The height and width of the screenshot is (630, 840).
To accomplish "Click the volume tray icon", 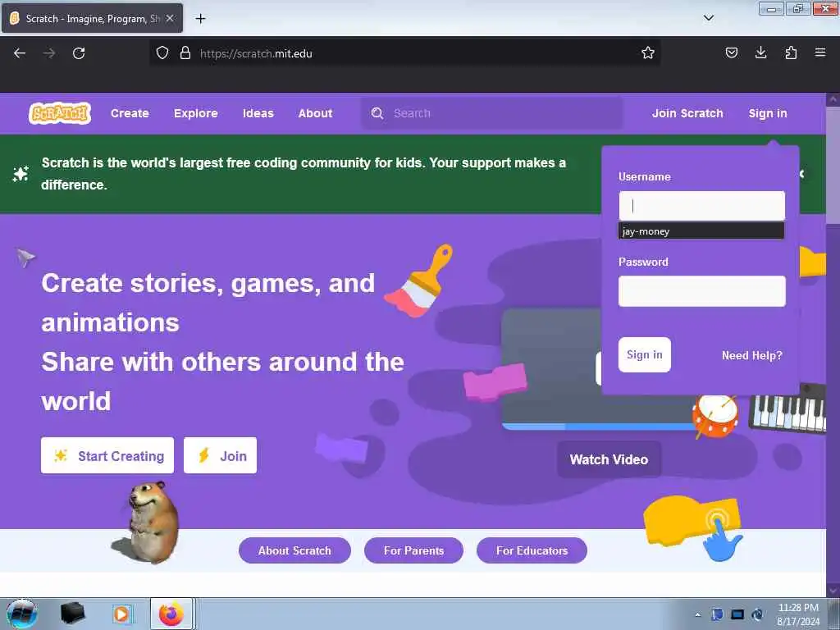I will click(757, 614).
